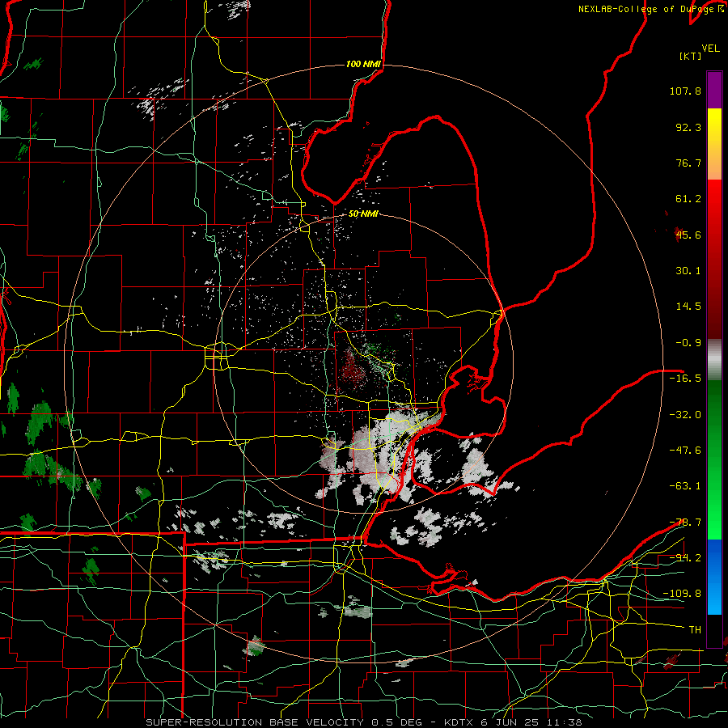This screenshot has height=728, width=728.
Task: Click the 92.3 velocity scale value
Action: pyautogui.click(x=688, y=127)
